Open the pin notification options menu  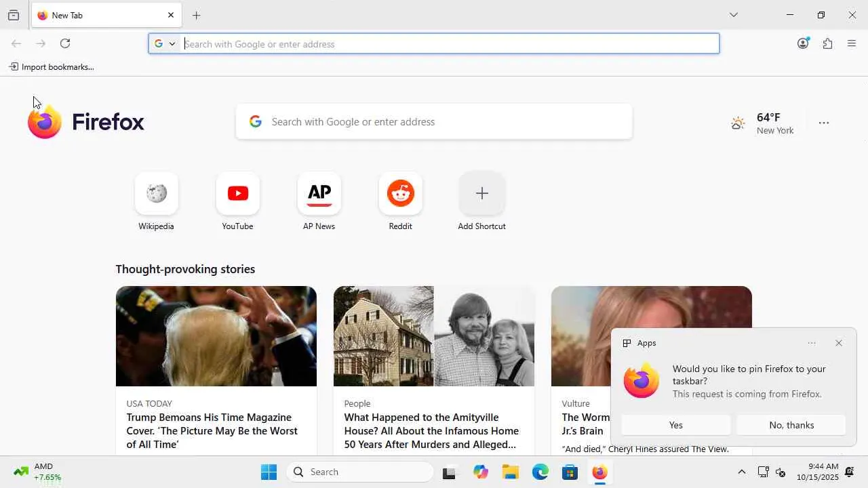[812, 343]
